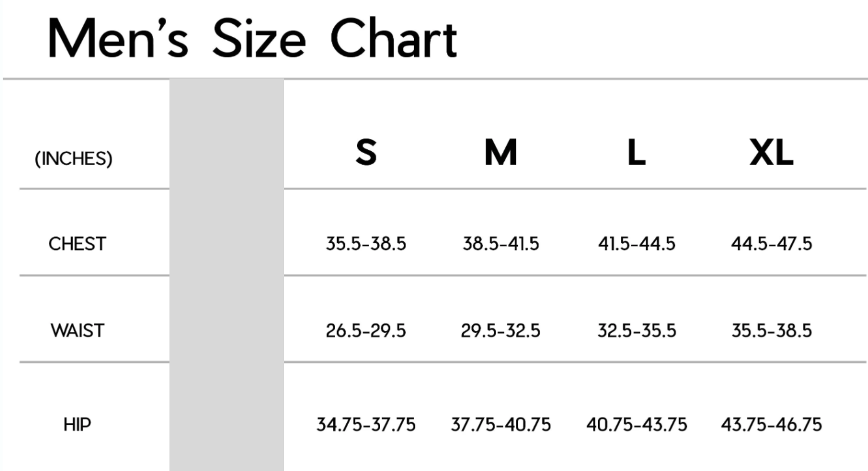Select the M size column header
The image size is (868, 471).
[x=501, y=152]
